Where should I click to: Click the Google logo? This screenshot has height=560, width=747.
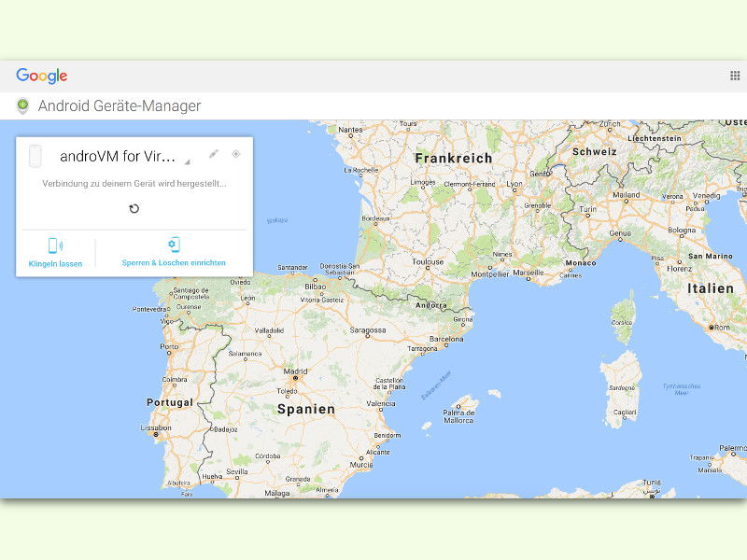(42, 76)
